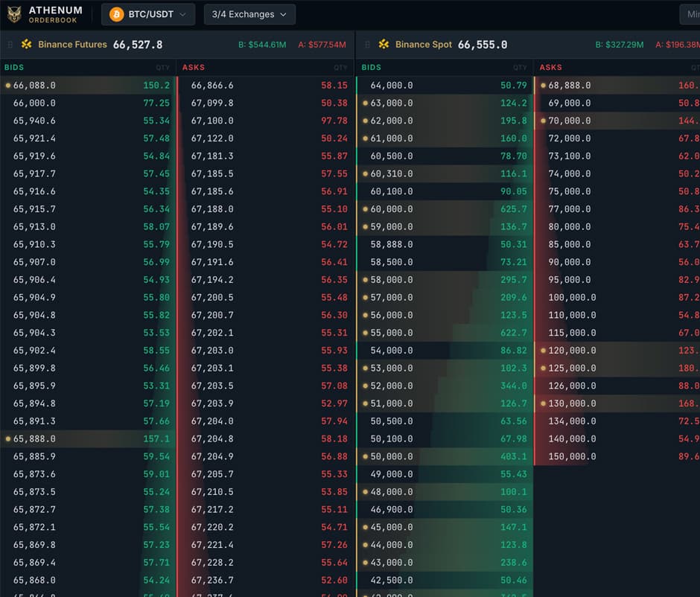The image size is (700, 597).
Task: Click the Binance logo beside Binance Futures
Action: [x=27, y=45]
